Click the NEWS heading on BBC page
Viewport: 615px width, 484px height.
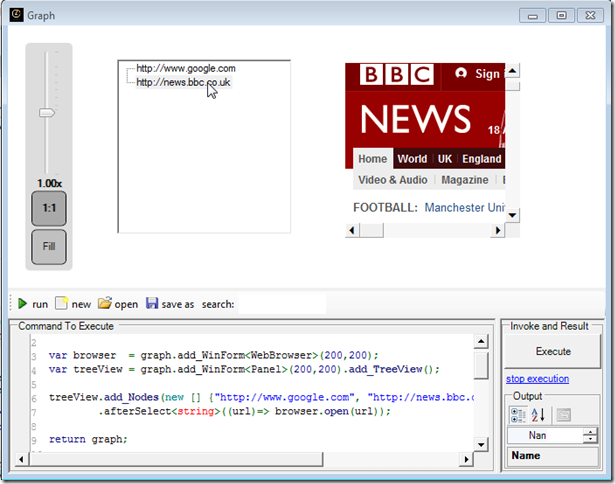(x=415, y=120)
